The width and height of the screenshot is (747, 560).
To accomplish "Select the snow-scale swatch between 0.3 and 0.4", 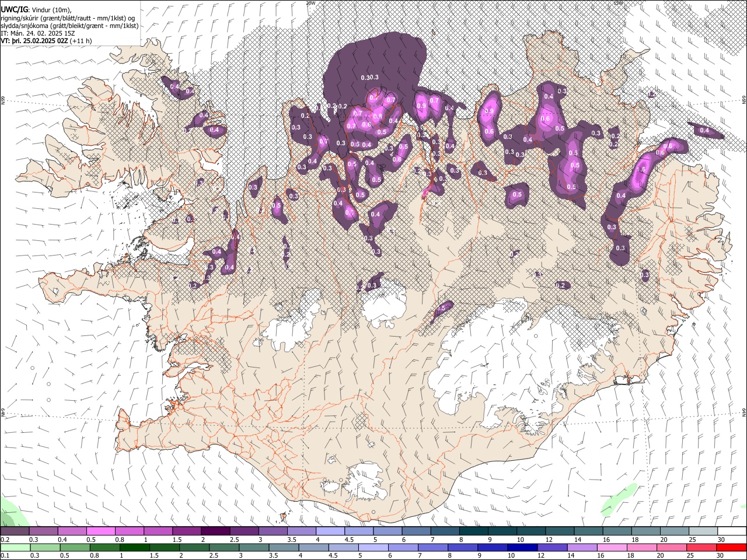I will click(44, 531).
